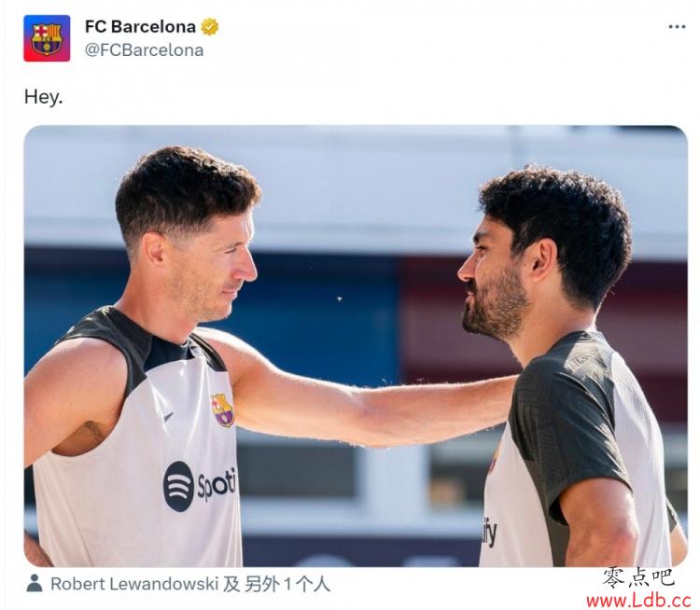The height and width of the screenshot is (610, 700).
Task: Click the partial Spotify text on the right shirt
Action: coord(489,533)
